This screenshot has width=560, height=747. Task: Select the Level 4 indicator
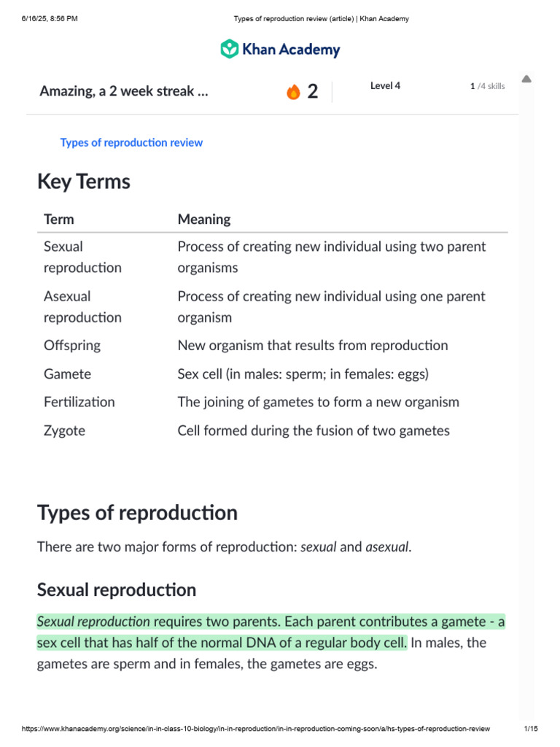[385, 86]
